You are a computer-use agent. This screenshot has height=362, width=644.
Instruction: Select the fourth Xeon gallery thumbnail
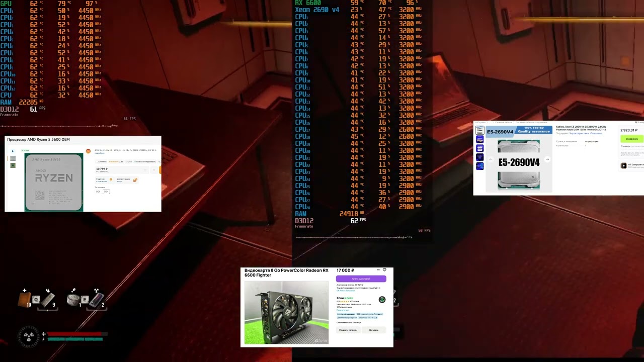[x=479, y=157]
